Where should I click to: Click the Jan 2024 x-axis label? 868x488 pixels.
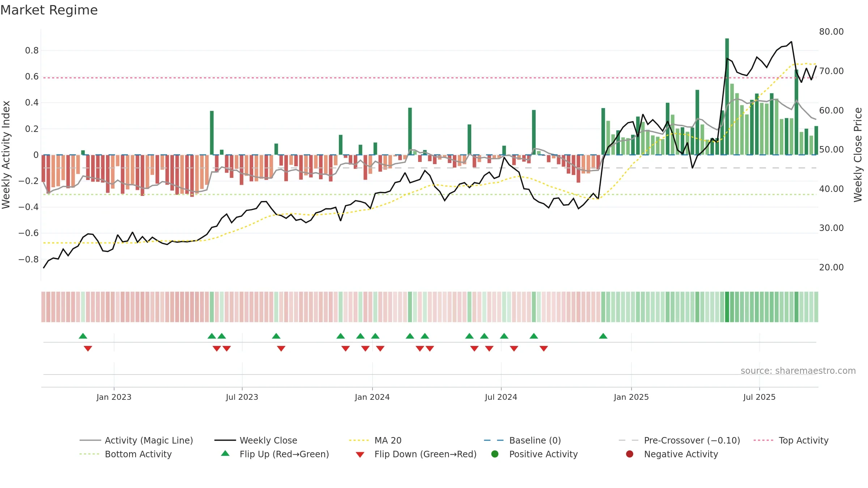click(372, 397)
